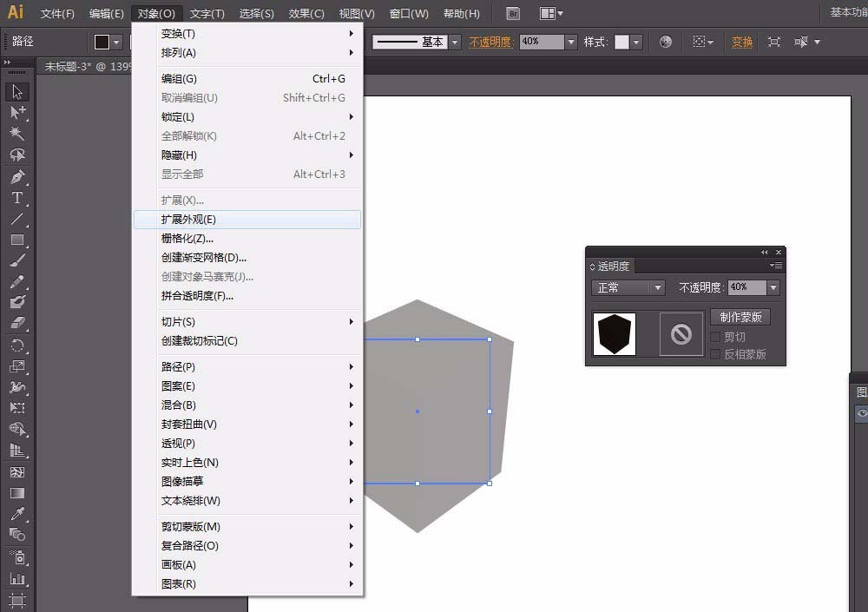Select the Rectangle tool
The width and height of the screenshot is (868, 612).
click(x=18, y=240)
